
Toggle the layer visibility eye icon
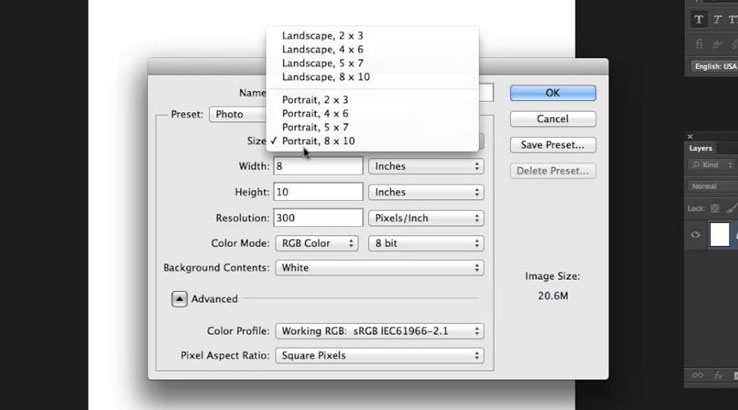pyautogui.click(x=695, y=235)
